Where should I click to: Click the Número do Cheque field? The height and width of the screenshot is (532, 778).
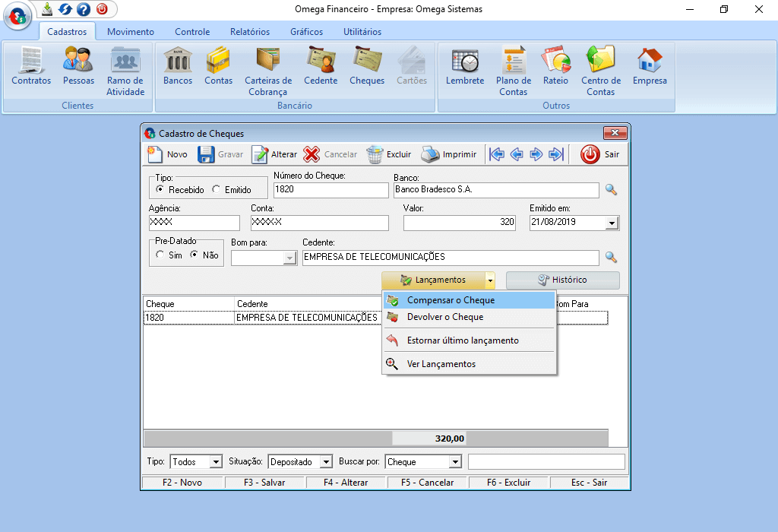pyautogui.click(x=330, y=190)
